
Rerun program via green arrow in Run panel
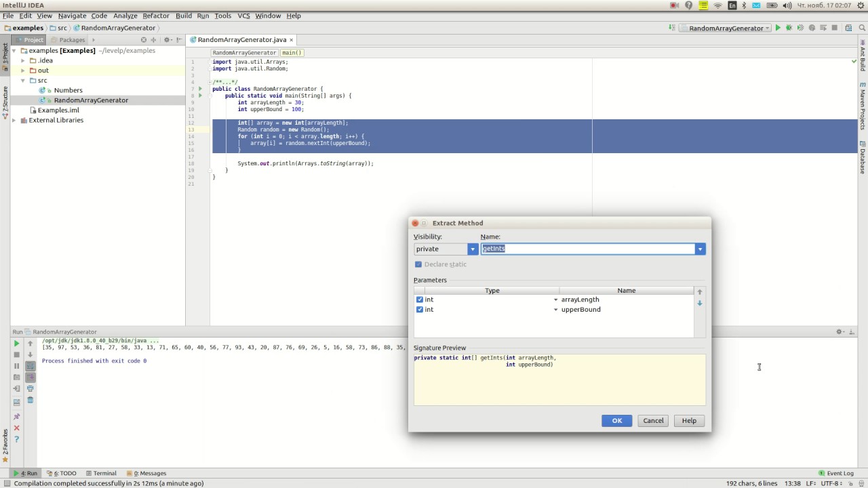tap(17, 344)
